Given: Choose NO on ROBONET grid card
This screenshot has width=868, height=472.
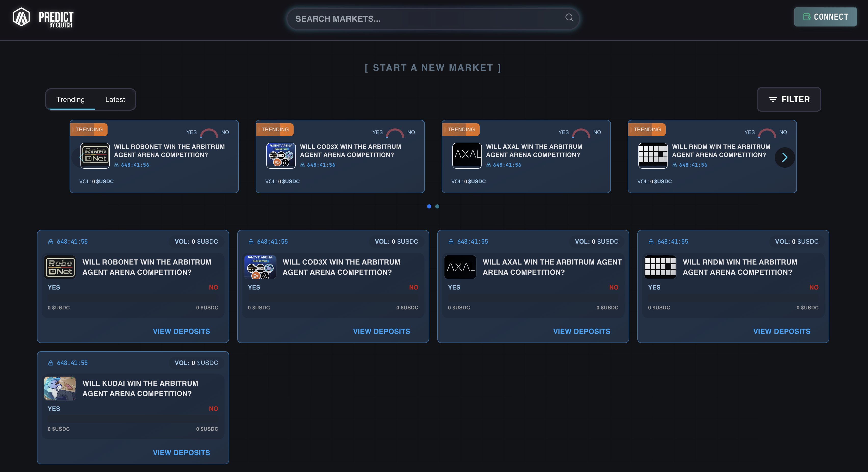Looking at the screenshot, I should pos(213,287).
